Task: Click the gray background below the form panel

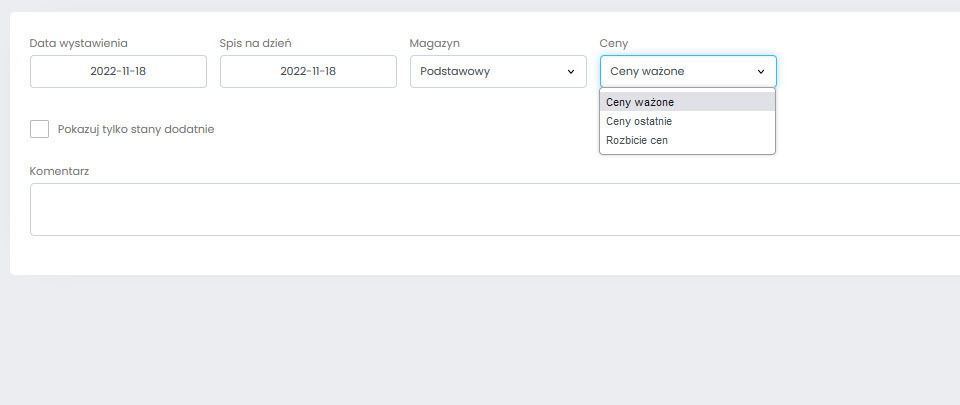Action: [480, 340]
